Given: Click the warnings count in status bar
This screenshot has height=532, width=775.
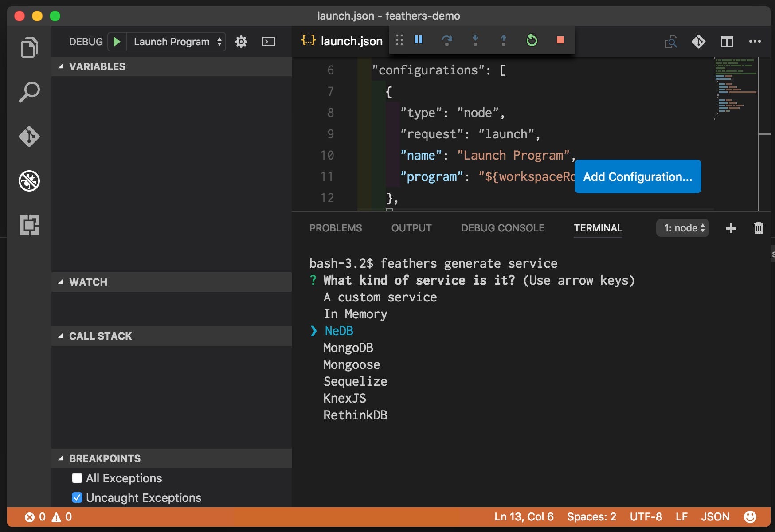Looking at the screenshot, I should tap(62, 517).
